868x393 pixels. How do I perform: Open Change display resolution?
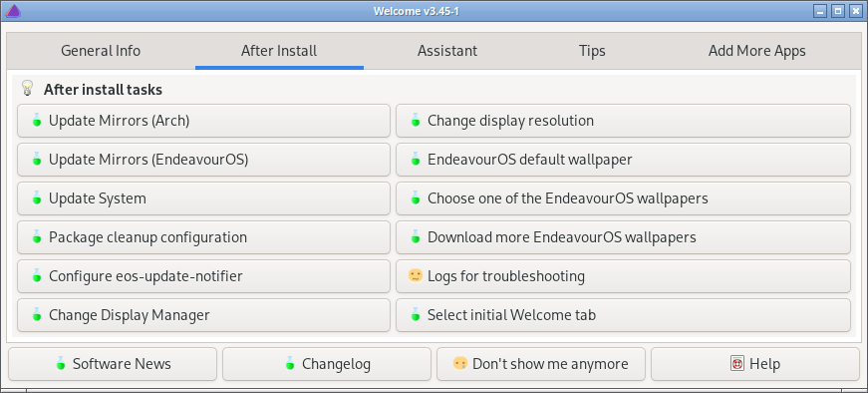click(x=623, y=121)
